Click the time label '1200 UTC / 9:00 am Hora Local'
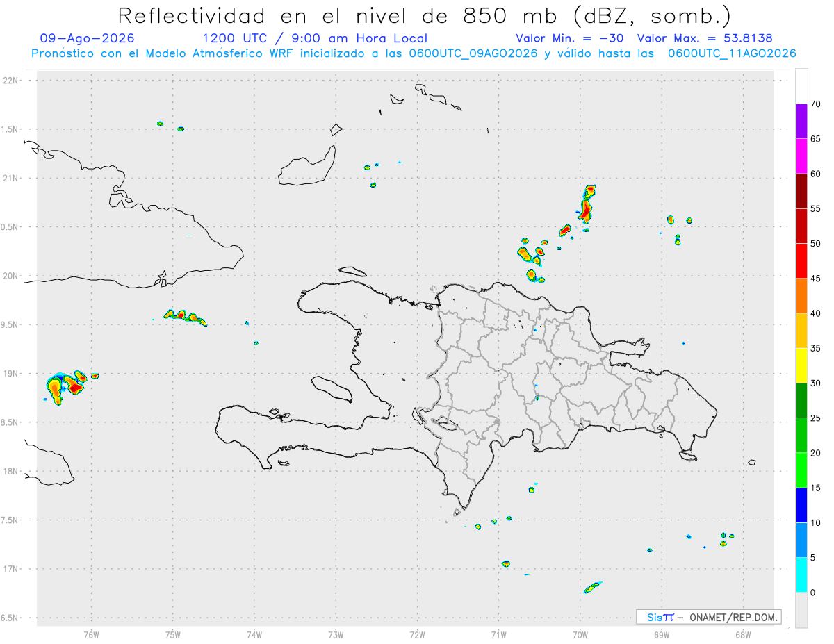Viewport: 834px width, 644px height. point(315,38)
